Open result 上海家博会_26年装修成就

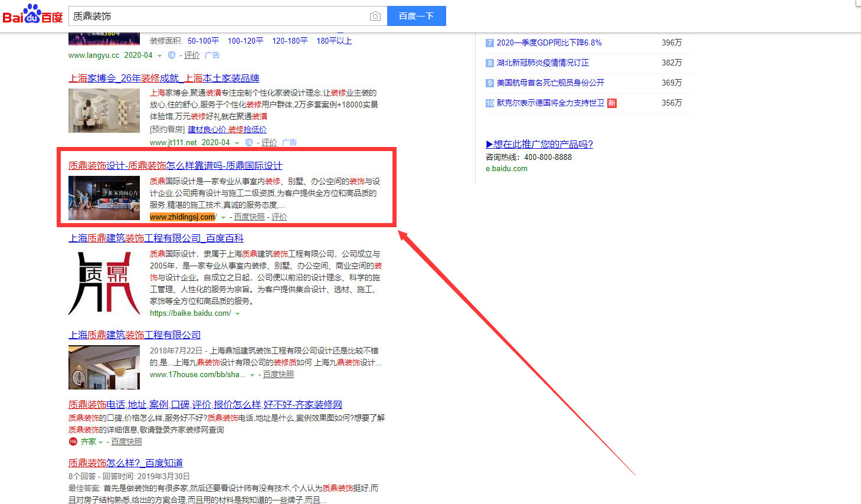[x=164, y=78]
